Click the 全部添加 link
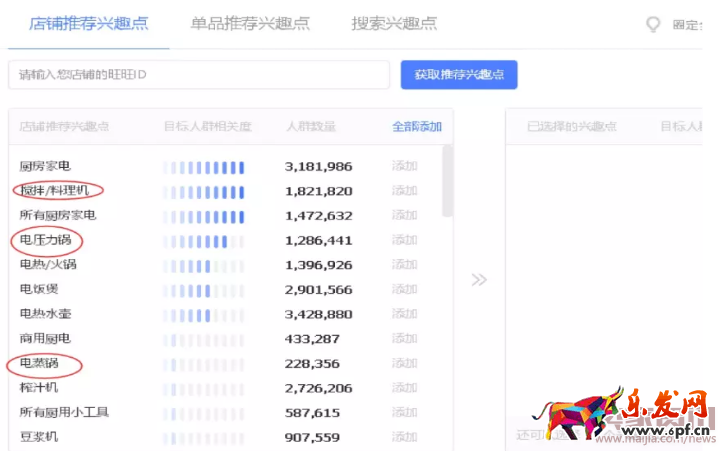The width and height of the screenshot is (720, 451). point(417,127)
